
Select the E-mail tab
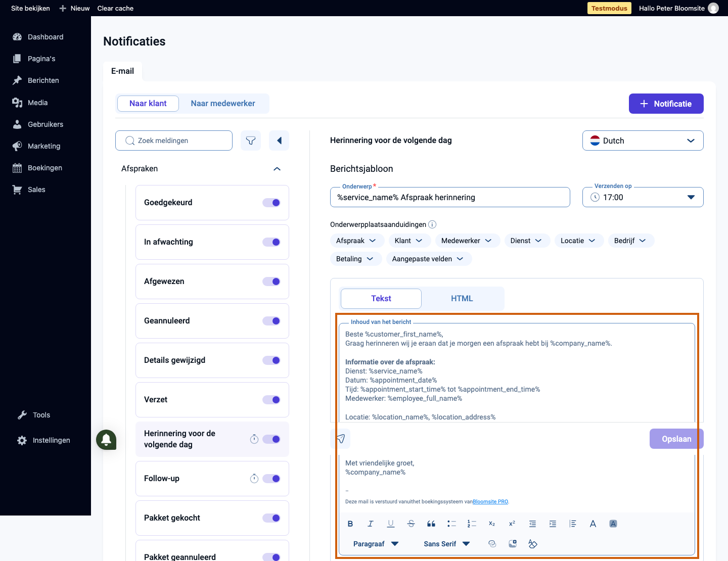122,71
